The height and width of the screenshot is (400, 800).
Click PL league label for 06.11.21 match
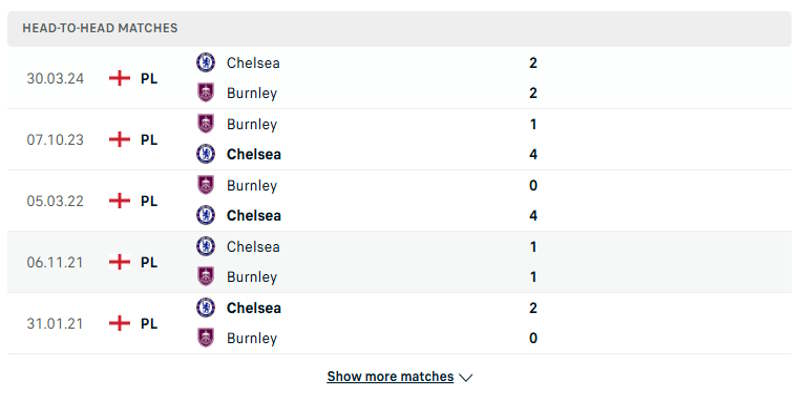pyautogui.click(x=149, y=262)
